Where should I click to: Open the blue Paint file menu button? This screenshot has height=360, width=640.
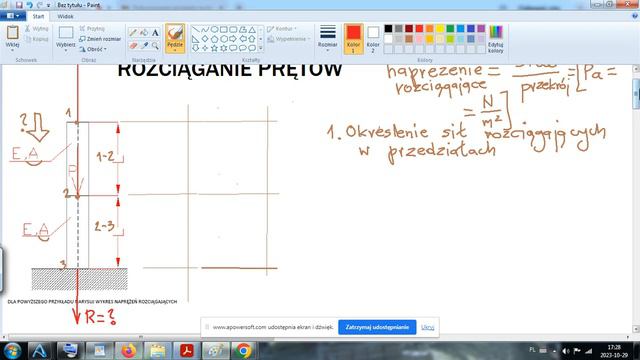coord(13,16)
